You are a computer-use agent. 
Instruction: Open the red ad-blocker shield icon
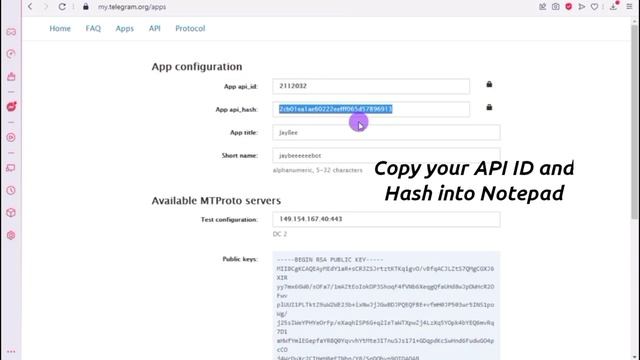569,7
